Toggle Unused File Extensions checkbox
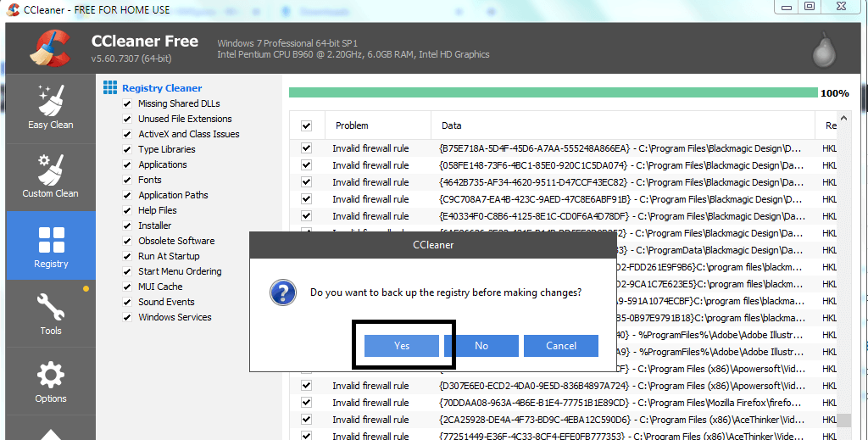Screen dimensions: 868x440 tap(127, 119)
